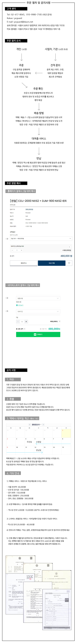The image size is (77, 644).
Task: Click the heart wishlist icon
Action: coord(69,263)
